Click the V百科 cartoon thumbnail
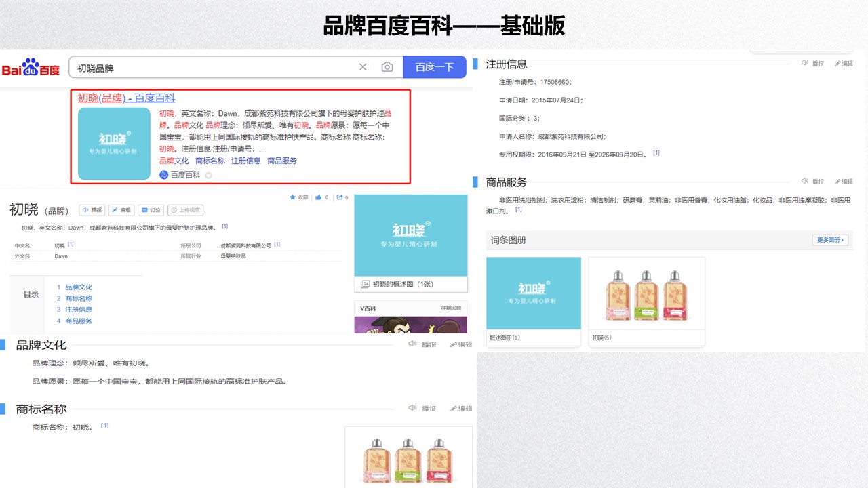This screenshot has height=488, width=868. tap(410, 325)
